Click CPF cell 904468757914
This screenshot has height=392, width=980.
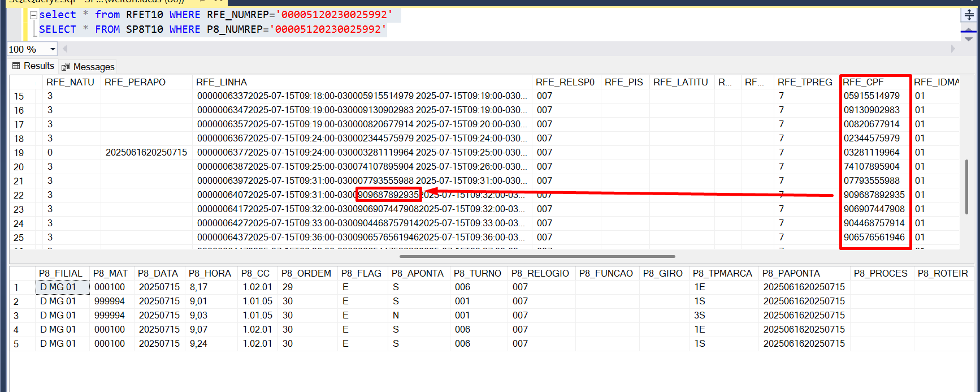pyautogui.click(x=875, y=223)
